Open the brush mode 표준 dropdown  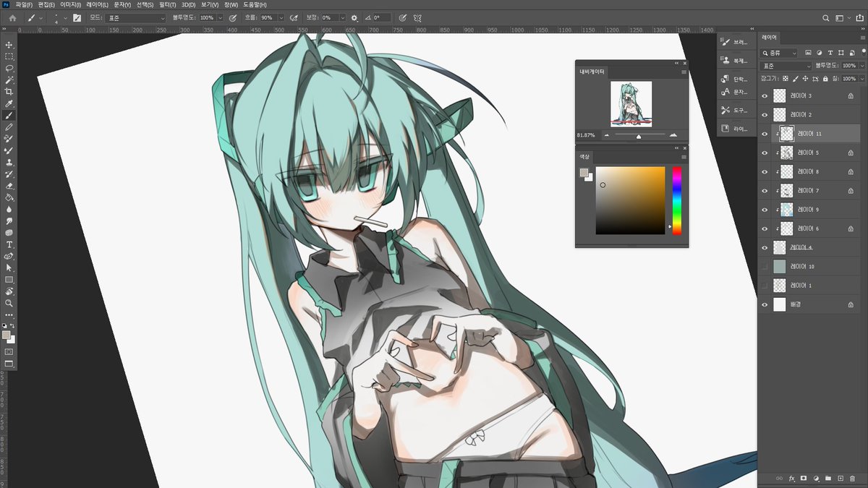pyautogui.click(x=135, y=17)
